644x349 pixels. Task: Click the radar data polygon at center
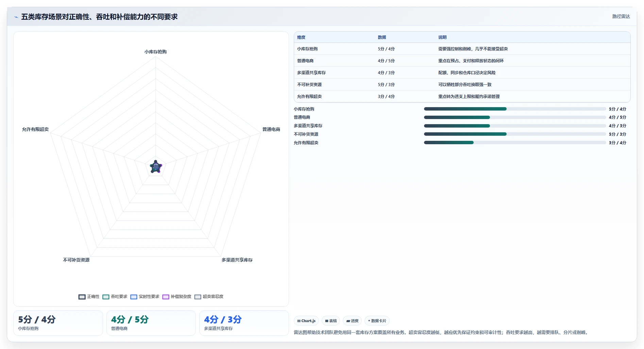(x=156, y=167)
